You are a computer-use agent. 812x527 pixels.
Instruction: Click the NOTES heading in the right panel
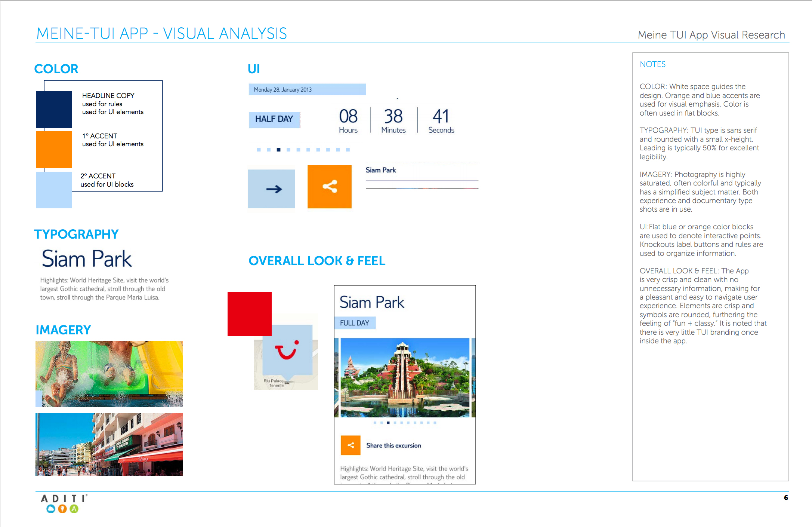coord(653,64)
